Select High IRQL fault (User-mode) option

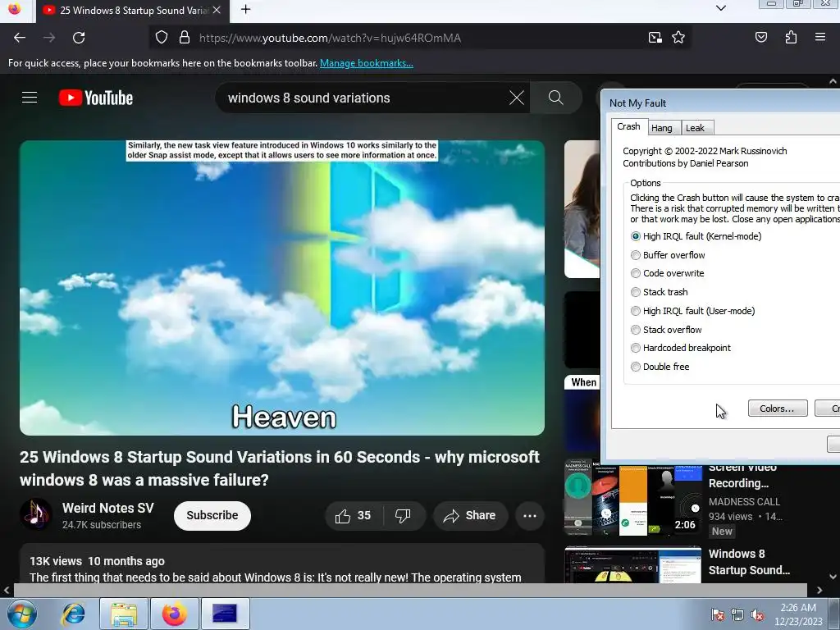pyautogui.click(x=693, y=311)
